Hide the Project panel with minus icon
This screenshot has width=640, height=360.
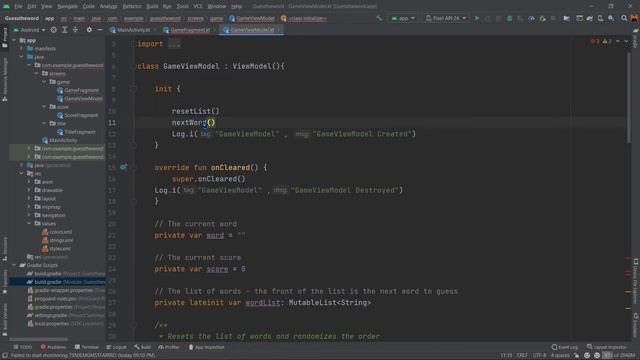click(100, 30)
